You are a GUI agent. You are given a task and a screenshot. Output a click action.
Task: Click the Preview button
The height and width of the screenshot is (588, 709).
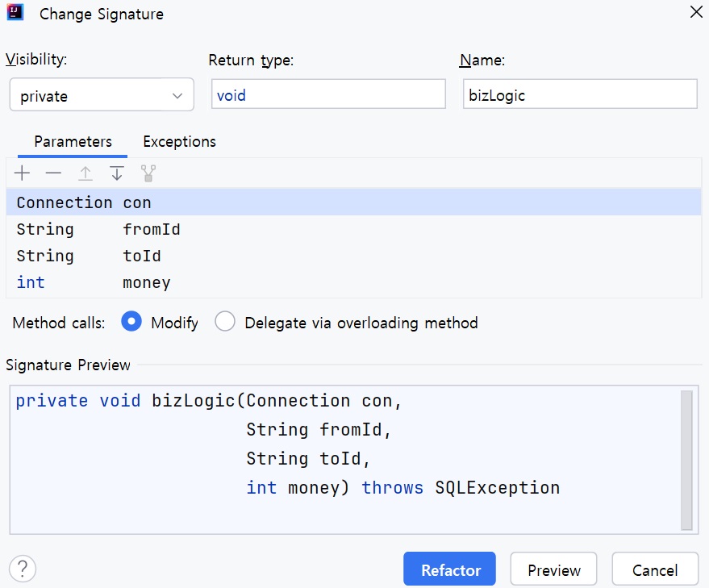553,570
